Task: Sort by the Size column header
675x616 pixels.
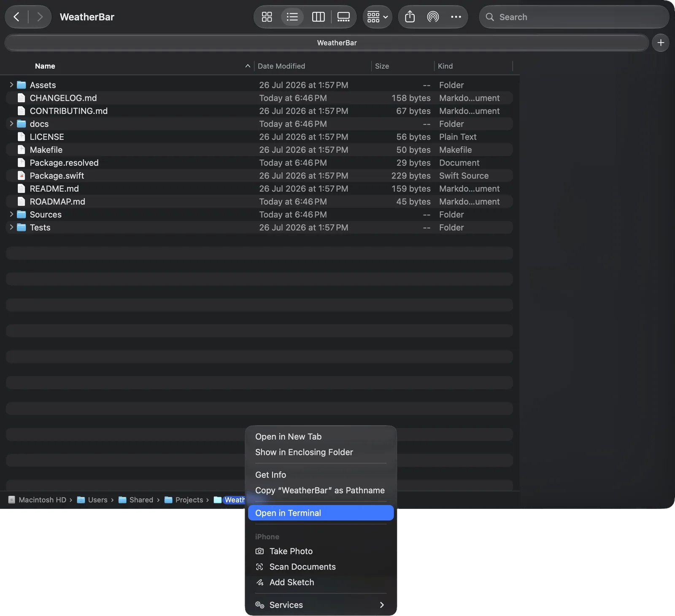Action: click(x=382, y=66)
